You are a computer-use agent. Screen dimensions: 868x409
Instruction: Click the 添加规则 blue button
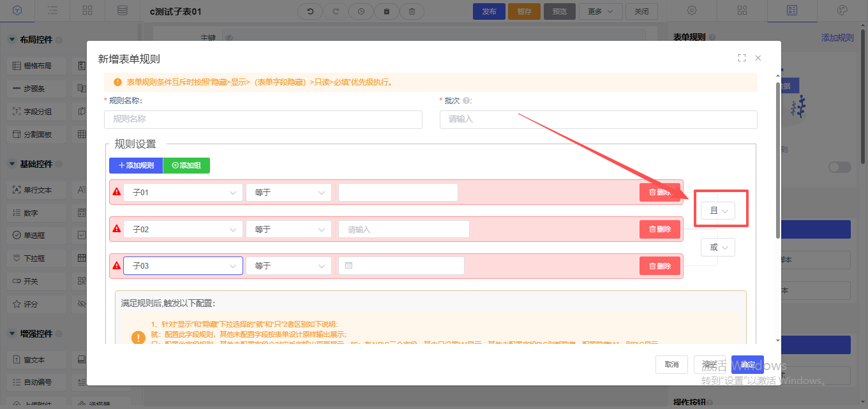(136, 165)
